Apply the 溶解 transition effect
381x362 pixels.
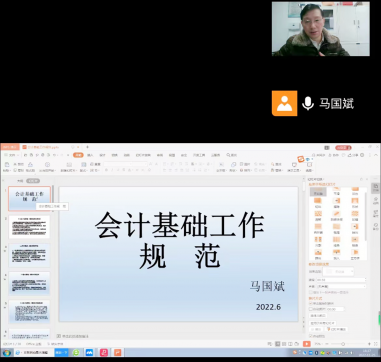pyautogui.click(x=318, y=216)
